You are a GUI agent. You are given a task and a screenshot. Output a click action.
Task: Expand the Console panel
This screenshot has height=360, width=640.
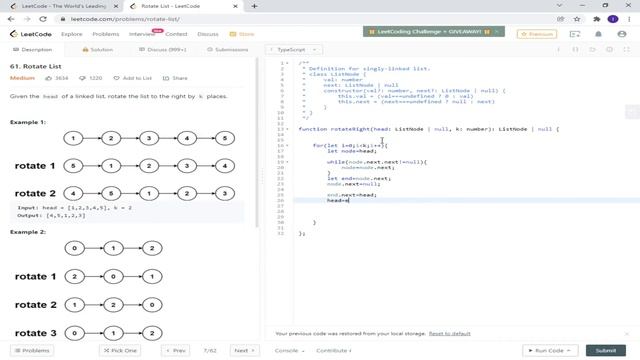point(289,351)
